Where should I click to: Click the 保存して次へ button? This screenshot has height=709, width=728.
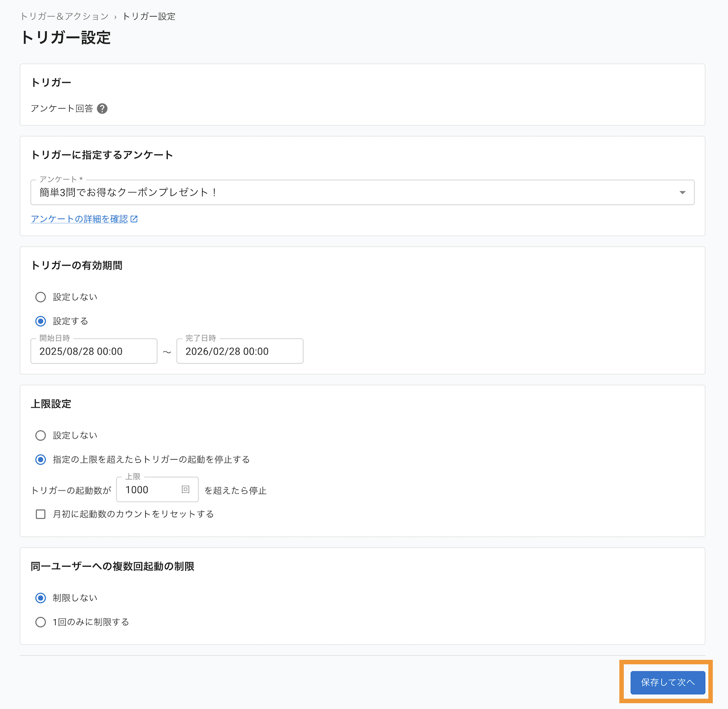pyautogui.click(x=668, y=683)
